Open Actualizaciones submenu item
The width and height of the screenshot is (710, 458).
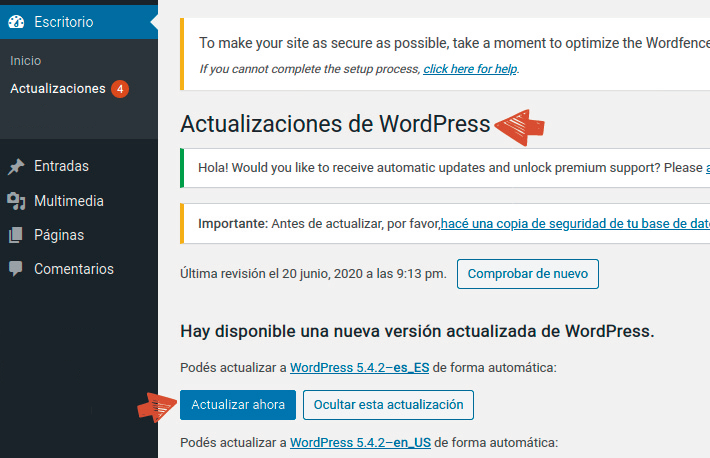point(58,89)
